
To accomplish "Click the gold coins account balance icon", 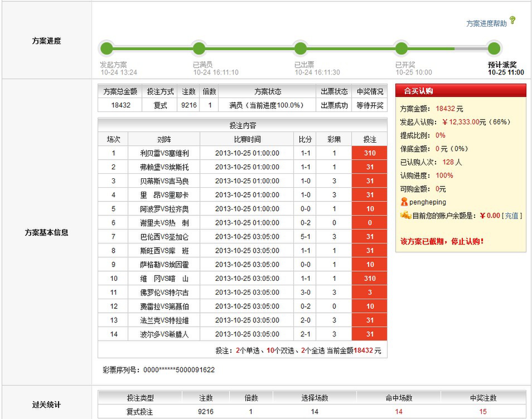I will (x=405, y=215).
